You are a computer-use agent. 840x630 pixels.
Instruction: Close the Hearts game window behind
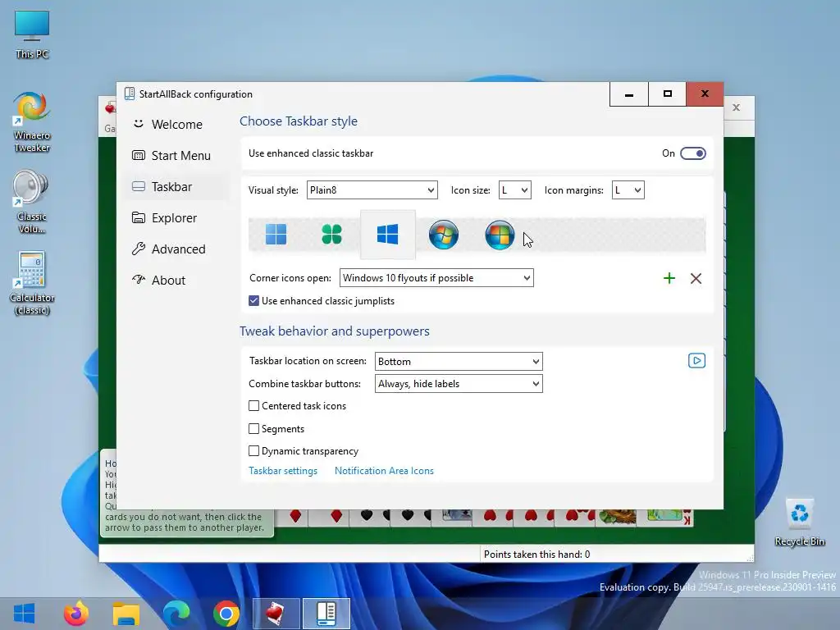pyautogui.click(x=737, y=107)
